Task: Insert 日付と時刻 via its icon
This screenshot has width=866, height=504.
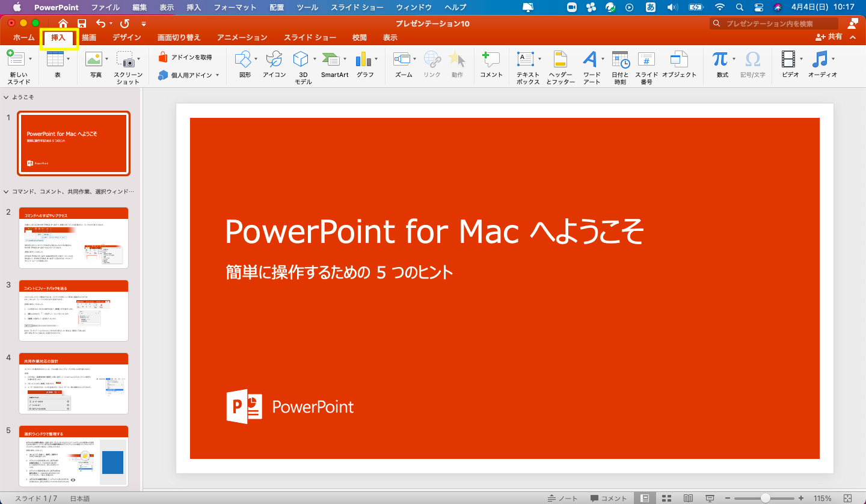Action: point(620,59)
